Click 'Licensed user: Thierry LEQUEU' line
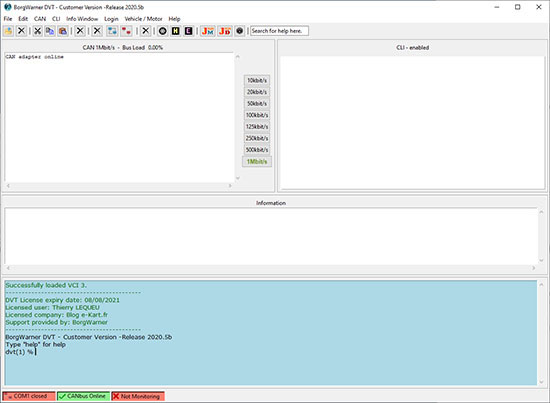The width and height of the screenshot is (550, 403). pos(53,307)
